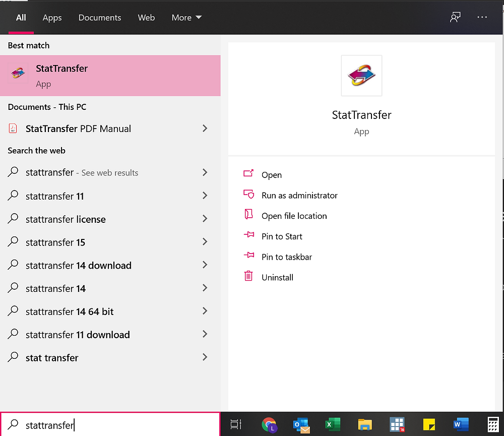Select stattransfer See web results suggestion
Viewport: 504px width, 436px height.
[x=110, y=173]
